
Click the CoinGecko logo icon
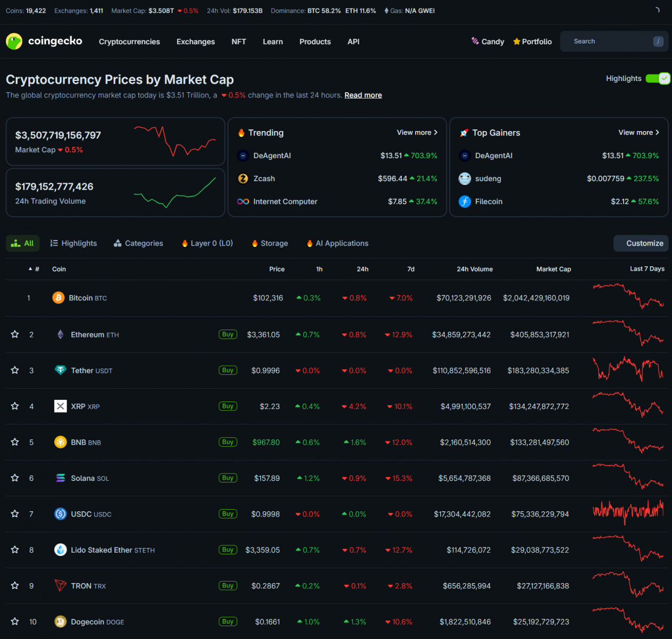point(14,42)
